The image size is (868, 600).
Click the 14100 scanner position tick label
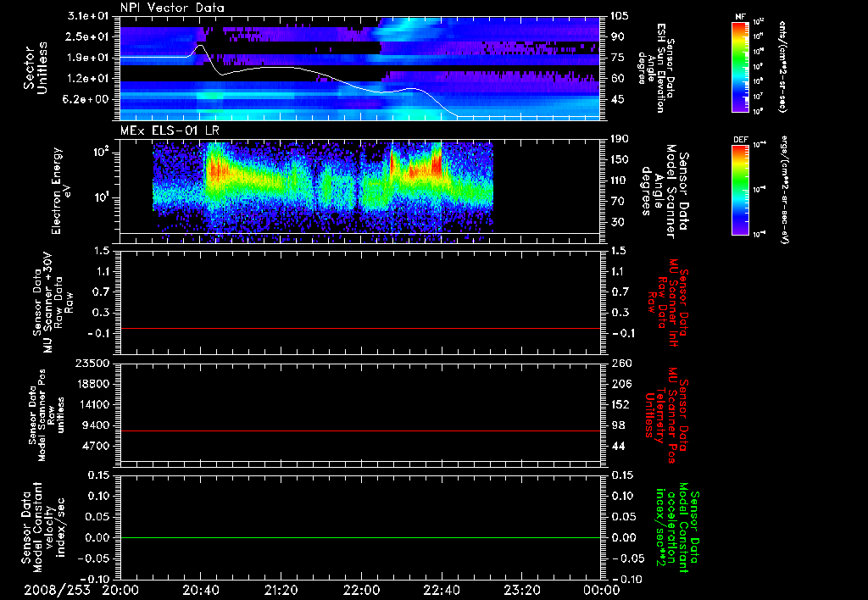tap(93, 404)
